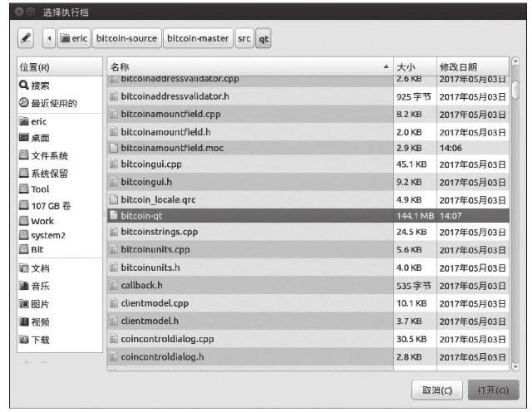Click 打开(O) open button
Viewport: 532px width, 412px height.
click(x=493, y=390)
